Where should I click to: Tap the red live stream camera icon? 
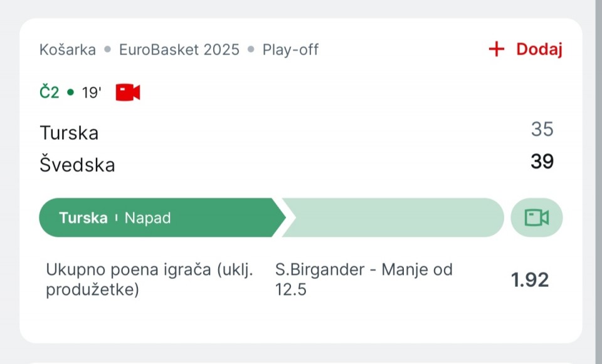128,93
